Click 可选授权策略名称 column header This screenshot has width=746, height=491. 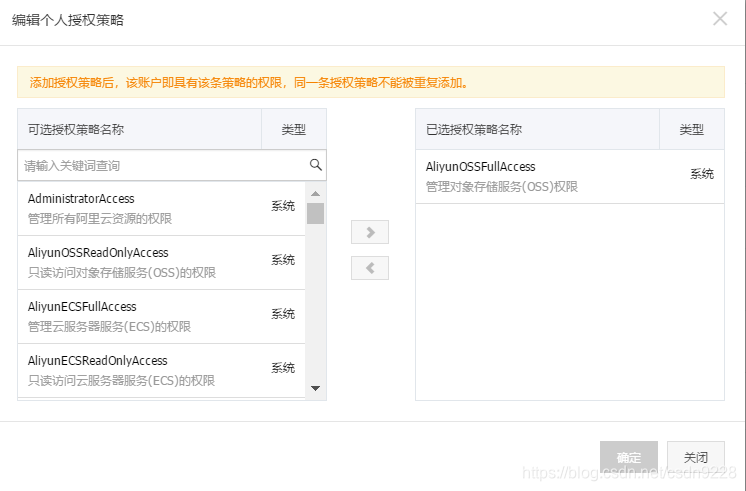139,129
